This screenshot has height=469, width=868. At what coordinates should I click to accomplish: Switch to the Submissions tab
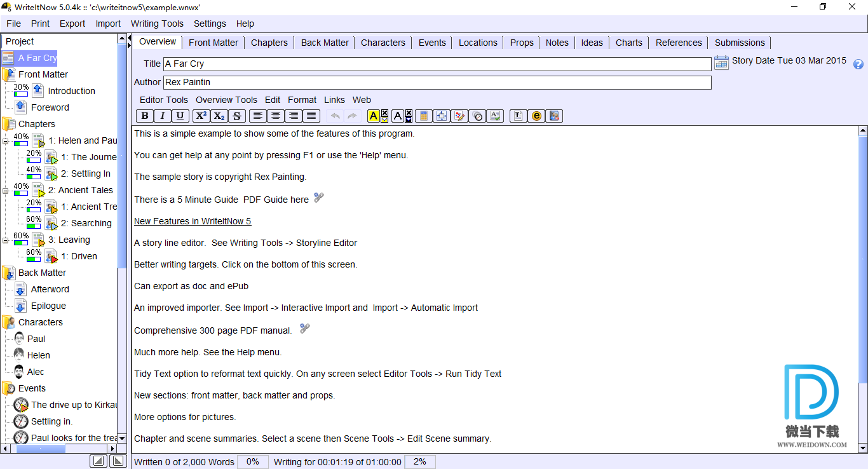pos(740,43)
